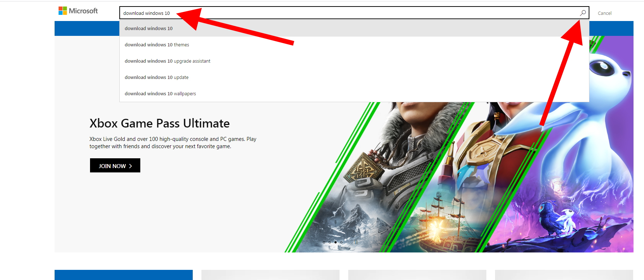Click JOIN NOW button

[115, 166]
